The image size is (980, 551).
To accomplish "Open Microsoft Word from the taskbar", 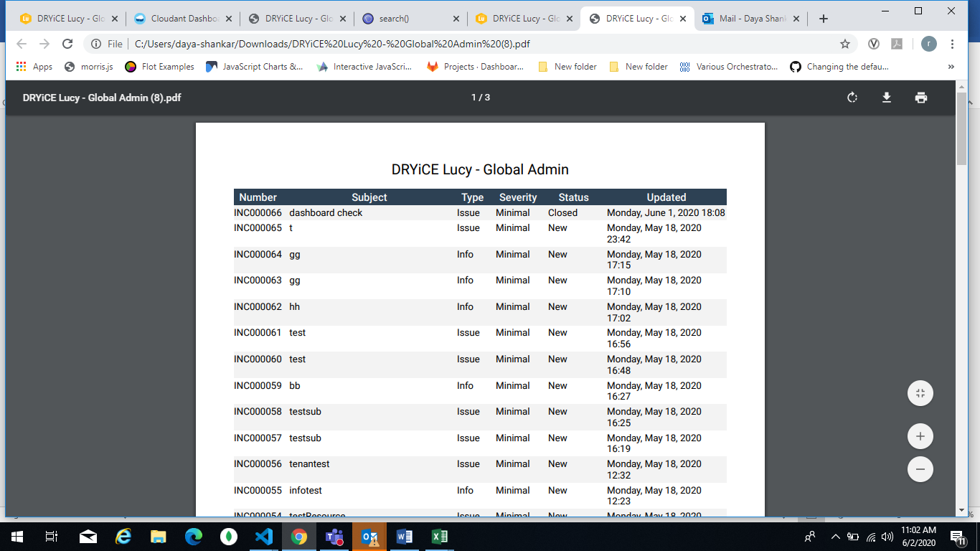I will tap(405, 537).
